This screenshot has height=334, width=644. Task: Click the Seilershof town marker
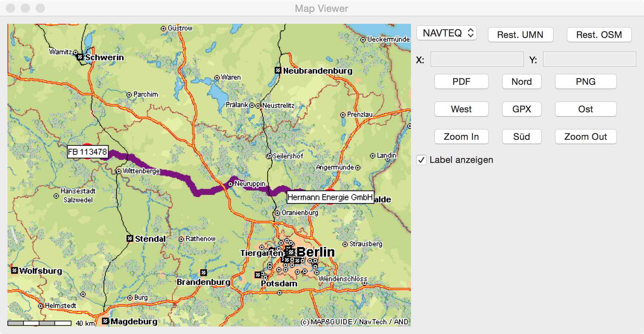[269, 156]
